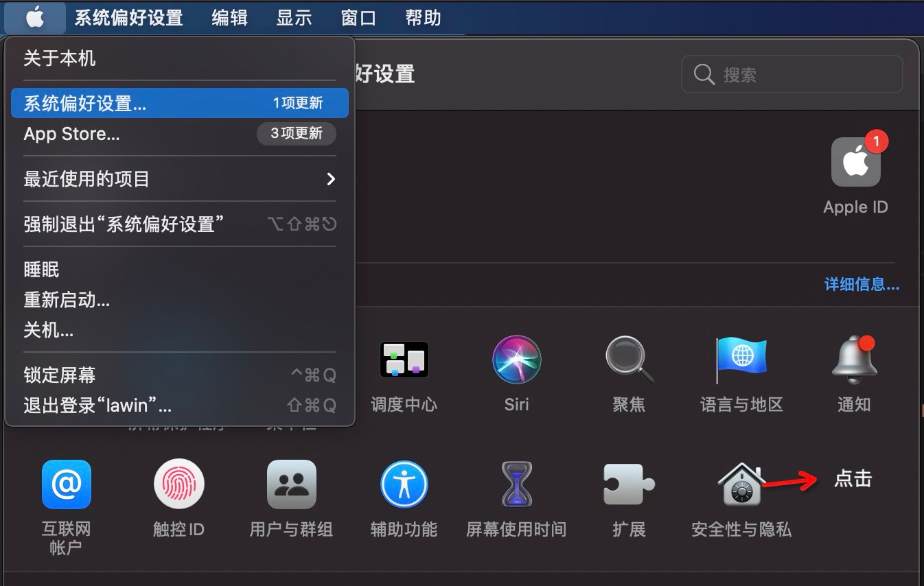The image size is (924, 586).
Task: Open Screen Time (屏幕使用时间) hourglass icon
Action: tap(516, 484)
